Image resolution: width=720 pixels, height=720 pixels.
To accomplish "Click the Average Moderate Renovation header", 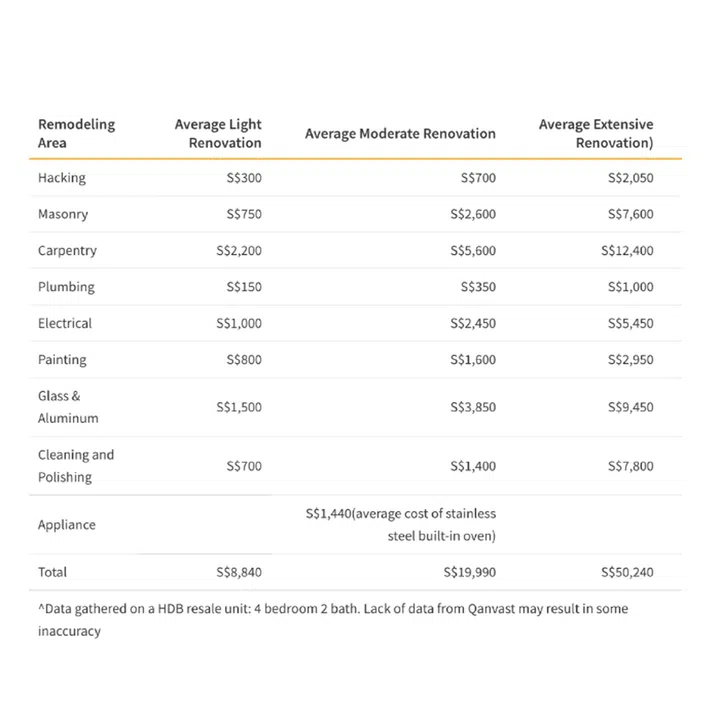I will pyautogui.click(x=400, y=133).
